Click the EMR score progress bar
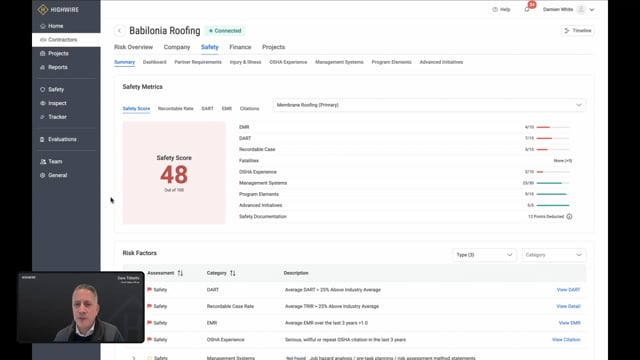 point(553,127)
